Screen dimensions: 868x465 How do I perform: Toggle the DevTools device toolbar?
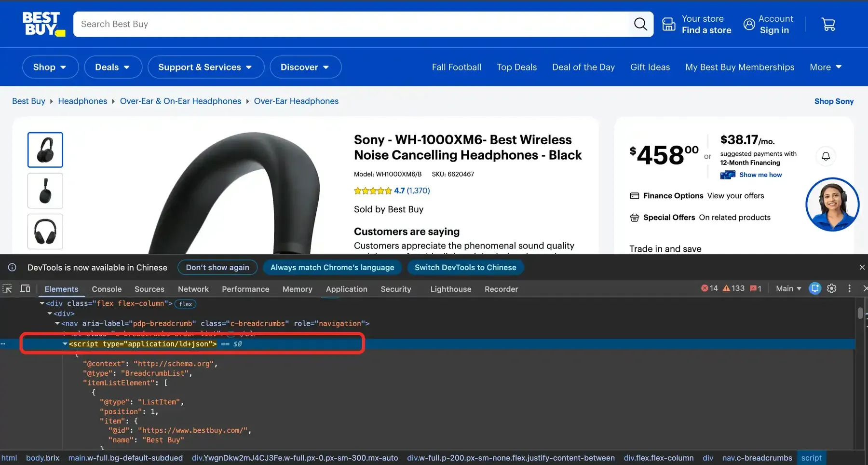(x=25, y=288)
